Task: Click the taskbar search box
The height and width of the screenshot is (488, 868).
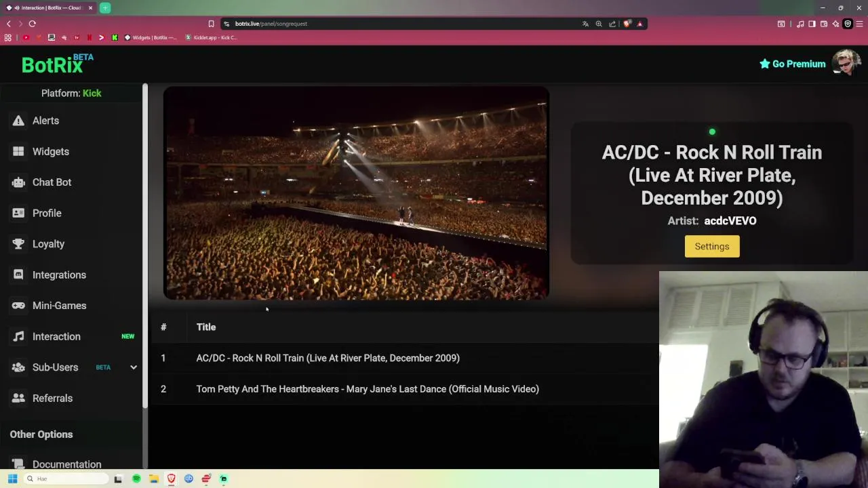Action: pyautogui.click(x=66, y=479)
